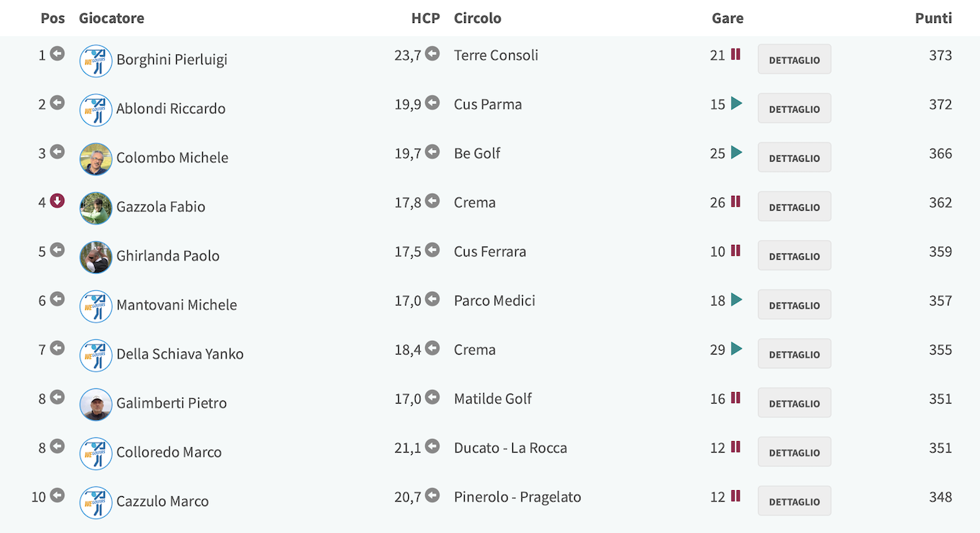Click the green triangle next to 29 gare
Viewport: 980px width, 533px height.
(x=737, y=348)
